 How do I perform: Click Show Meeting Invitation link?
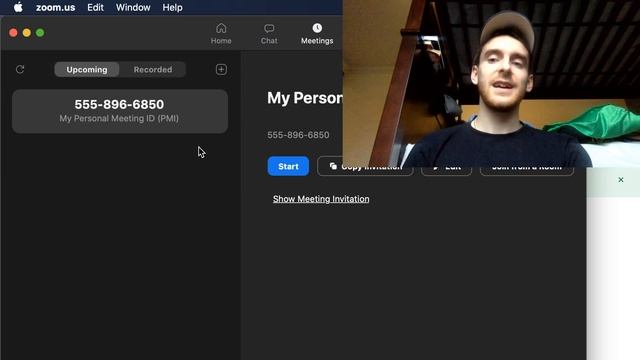click(321, 199)
